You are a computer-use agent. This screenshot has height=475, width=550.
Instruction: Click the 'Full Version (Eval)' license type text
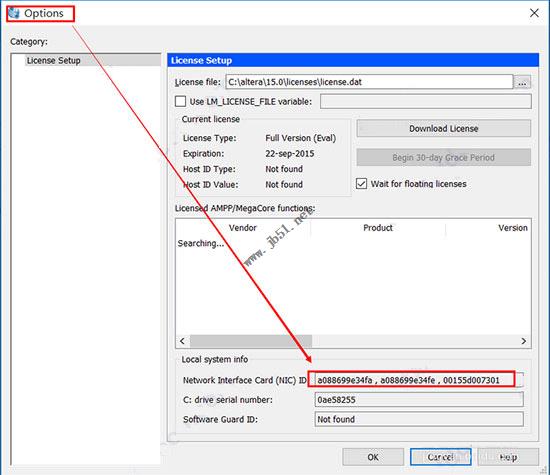pyautogui.click(x=300, y=138)
